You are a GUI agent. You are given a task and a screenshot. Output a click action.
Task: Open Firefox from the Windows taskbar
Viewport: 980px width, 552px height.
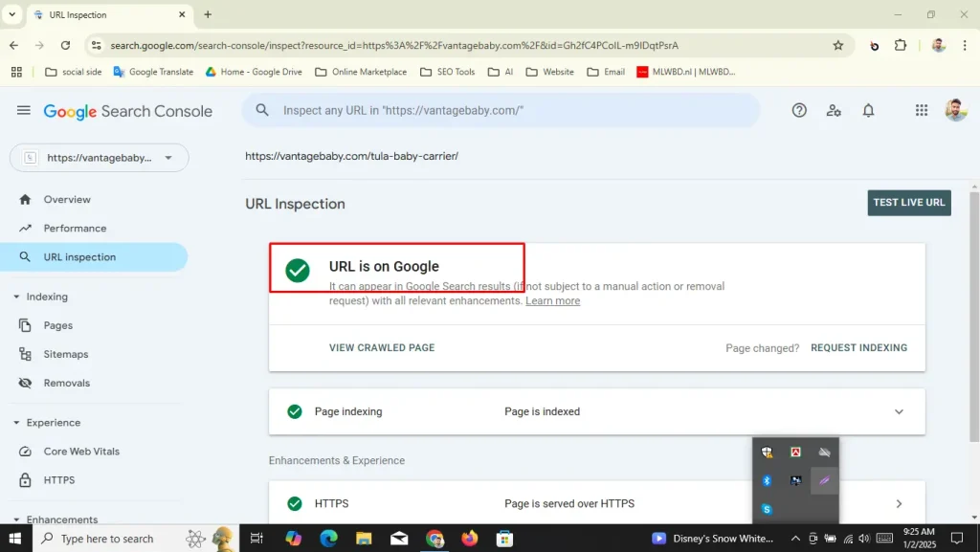click(x=469, y=539)
